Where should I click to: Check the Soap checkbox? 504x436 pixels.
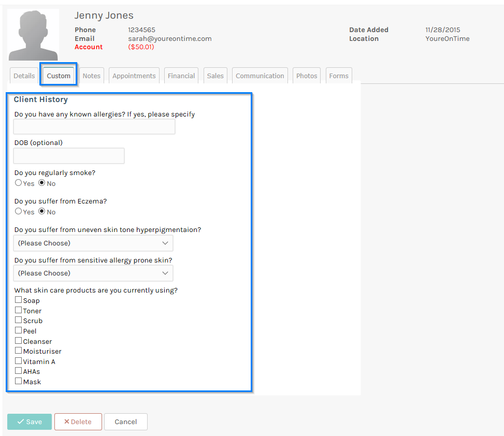coord(17,299)
